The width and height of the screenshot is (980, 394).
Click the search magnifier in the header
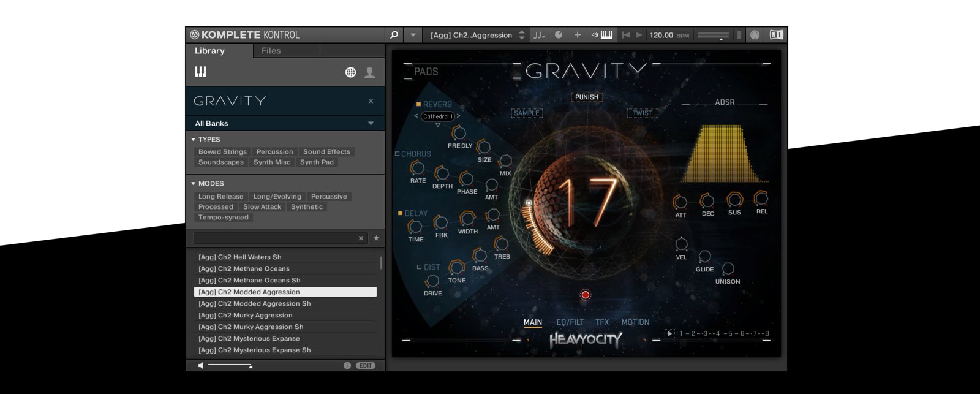coord(394,35)
